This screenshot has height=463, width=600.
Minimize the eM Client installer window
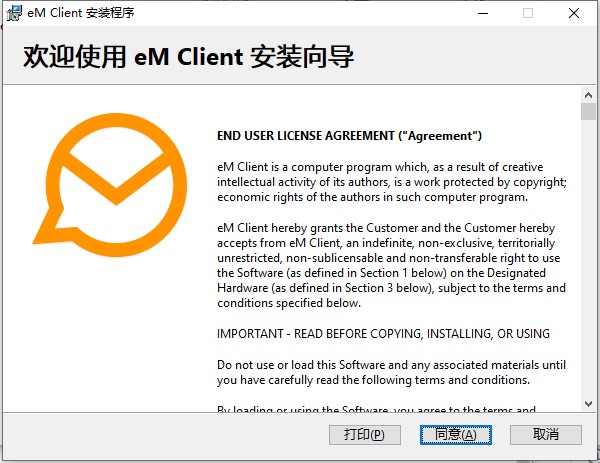click(x=483, y=13)
